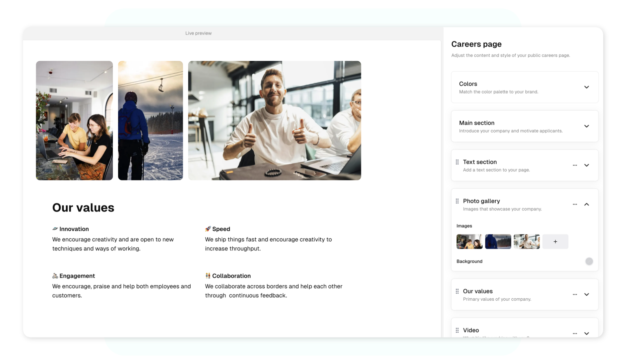This screenshot has height=364, width=626.
Task: Click the Live preview label
Action: coord(198,33)
